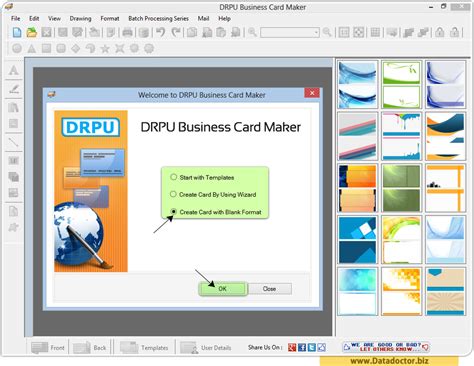Choose the green leaf card template thumbnail

[x=401, y=85]
